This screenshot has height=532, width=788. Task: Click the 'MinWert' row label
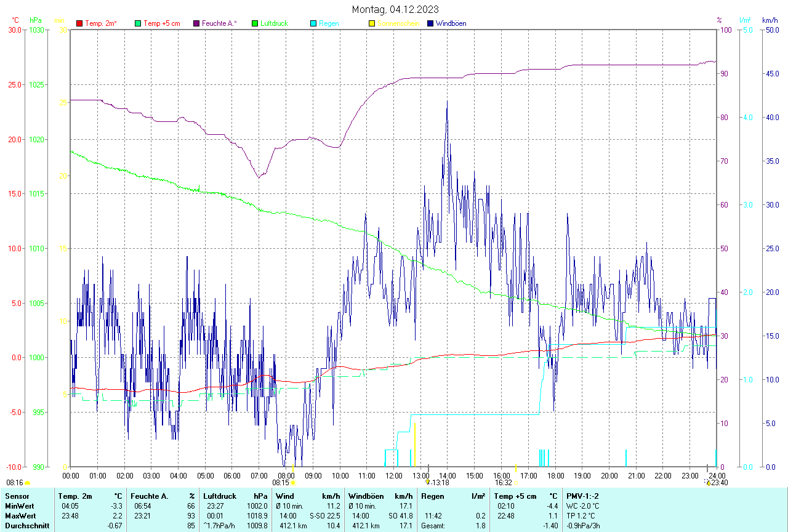(x=19, y=506)
